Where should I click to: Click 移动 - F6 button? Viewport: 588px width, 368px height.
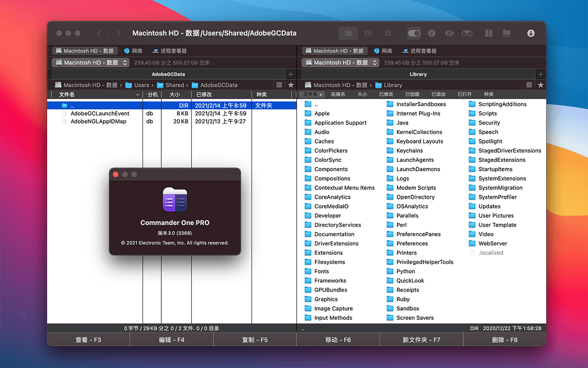coord(338,340)
